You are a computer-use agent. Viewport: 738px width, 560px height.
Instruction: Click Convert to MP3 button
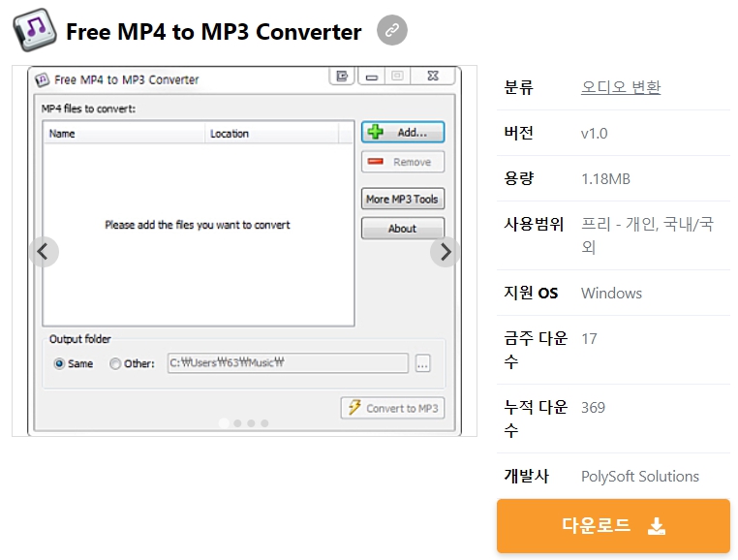tap(392, 408)
